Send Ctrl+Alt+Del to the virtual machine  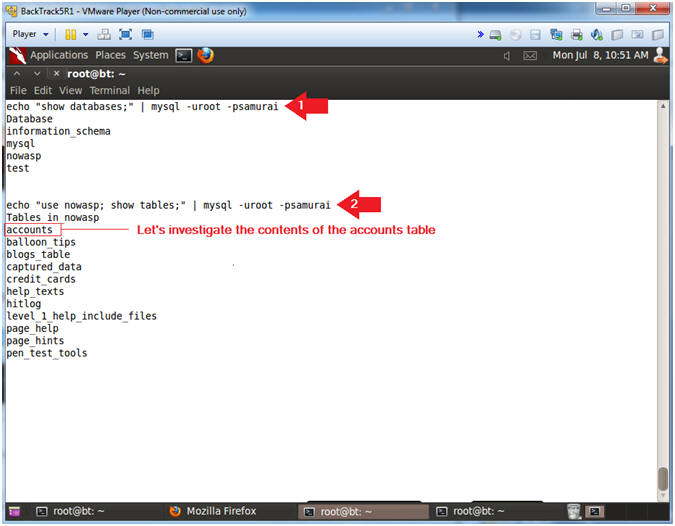[x=104, y=34]
